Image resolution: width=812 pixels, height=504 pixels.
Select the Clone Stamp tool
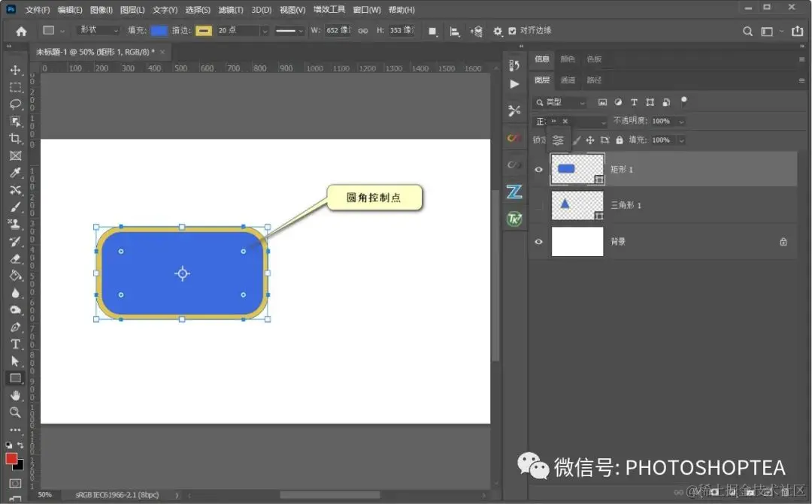click(16, 224)
